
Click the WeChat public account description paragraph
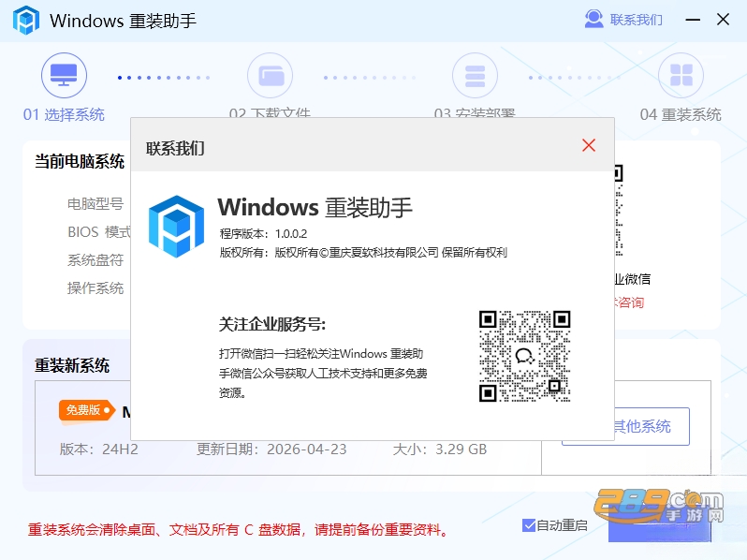point(323,373)
